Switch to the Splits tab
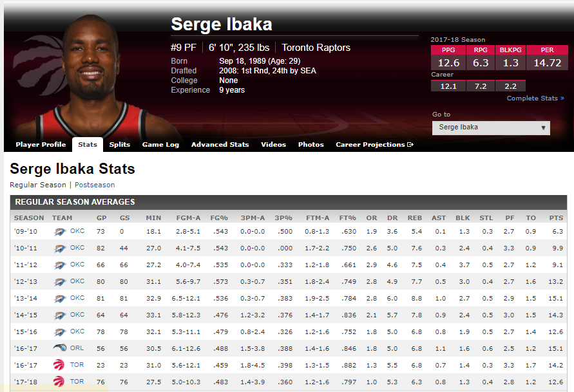 coord(120,145)
